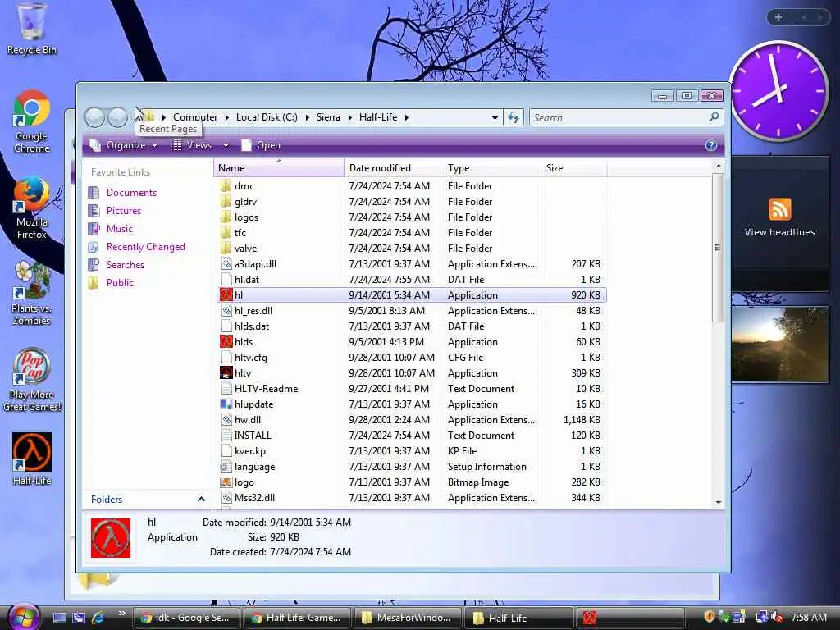The height and width of the screenshot is (630, 840).
Task: Expand the arrow after Sierra in the address bar
Action: point(349,117)
